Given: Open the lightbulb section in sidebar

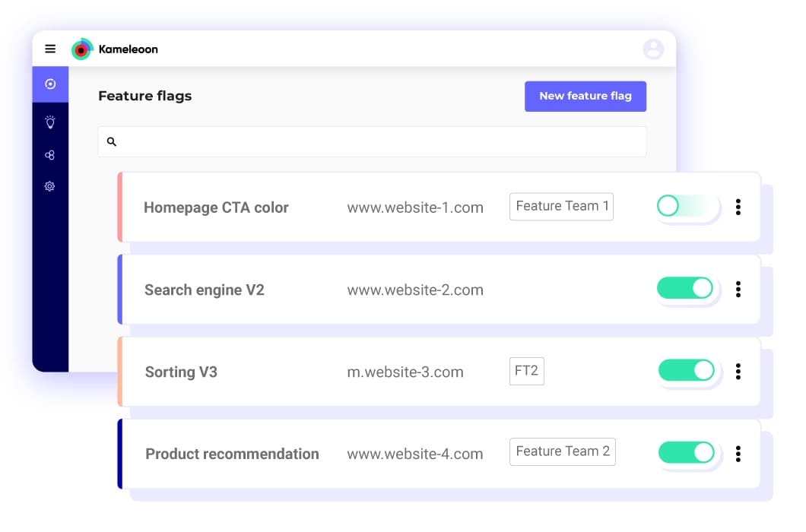Looking at the screenshot, I should coord(50,122).
